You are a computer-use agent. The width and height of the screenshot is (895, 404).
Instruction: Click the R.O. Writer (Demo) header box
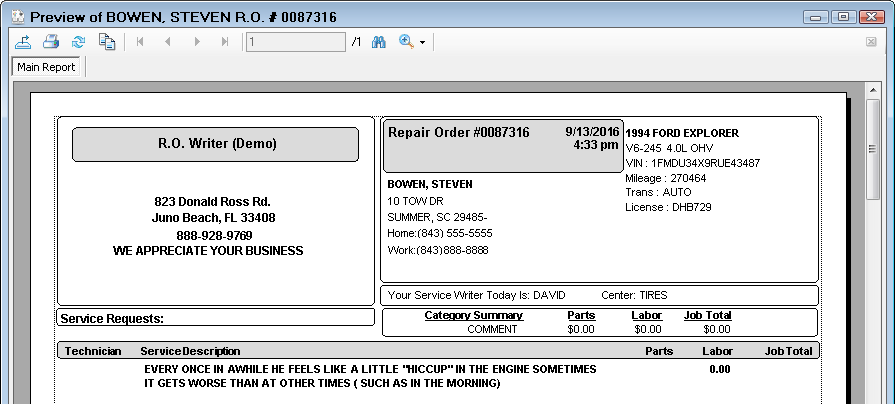[216, 144]
